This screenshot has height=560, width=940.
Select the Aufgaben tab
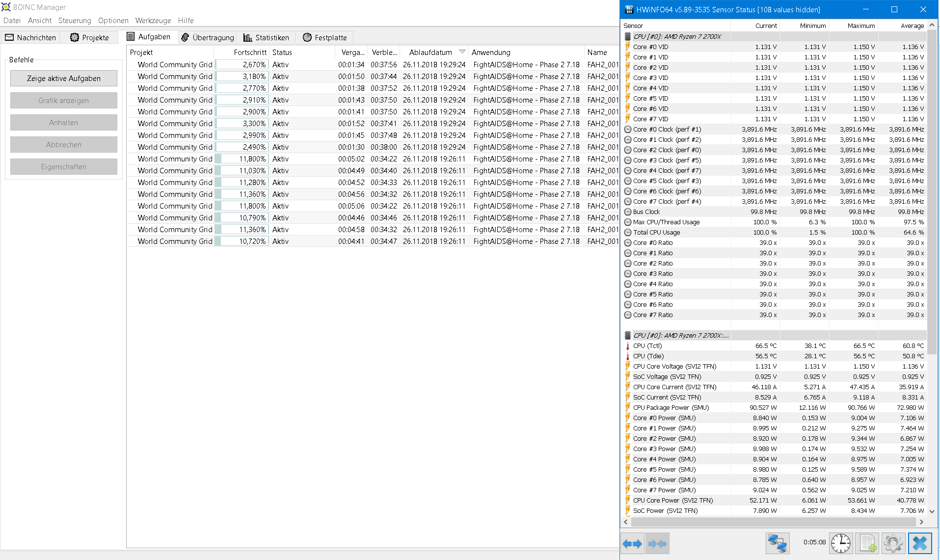click(148, 37)
